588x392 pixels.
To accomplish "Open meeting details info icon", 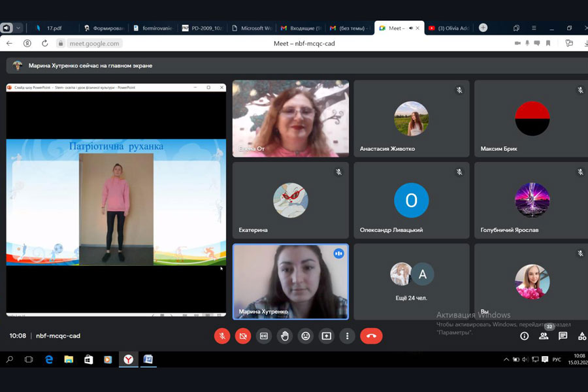I will point(524,336).
